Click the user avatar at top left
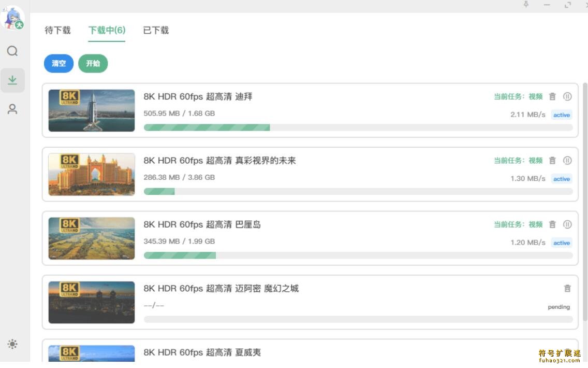This screenshot has width=588, height=368. click(13, 17)
